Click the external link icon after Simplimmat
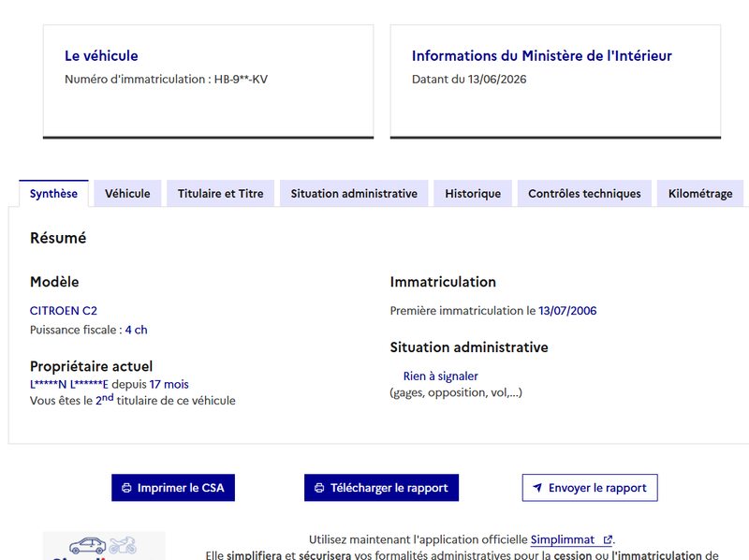The image size is (749, 560). [x=608, y=540]
